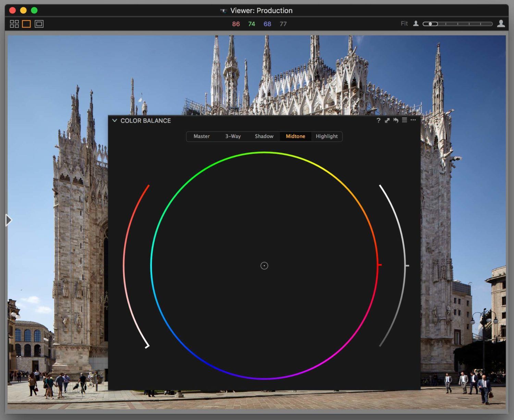Click the center point of the color wheel
Screen dimensions: 514x420
(x=264, y=265)
